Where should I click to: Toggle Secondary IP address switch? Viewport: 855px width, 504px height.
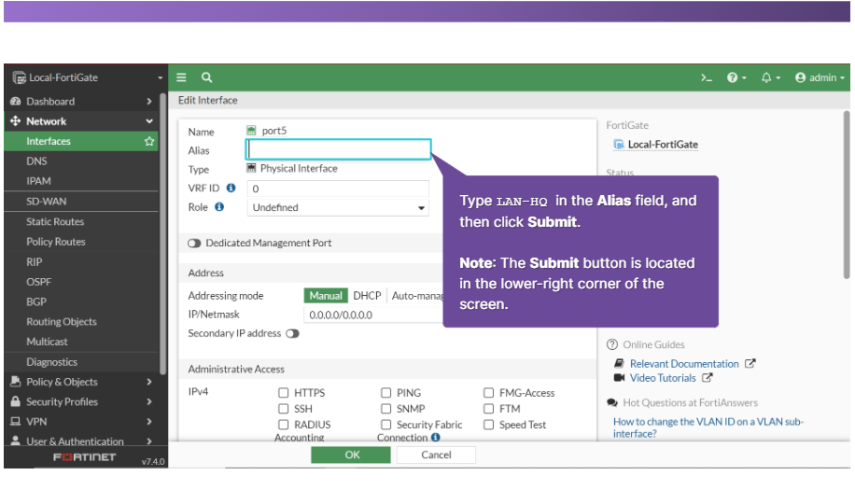coord(293,333)
